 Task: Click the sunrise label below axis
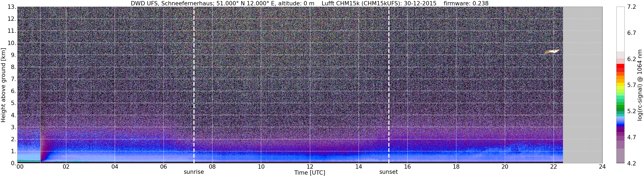194,172
